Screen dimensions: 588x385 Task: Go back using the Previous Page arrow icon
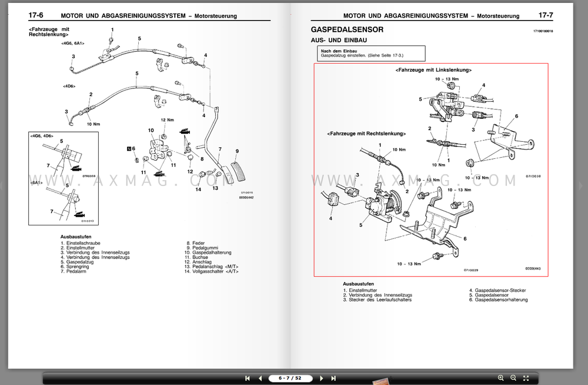pyautogui.click(x=260, y=378)
